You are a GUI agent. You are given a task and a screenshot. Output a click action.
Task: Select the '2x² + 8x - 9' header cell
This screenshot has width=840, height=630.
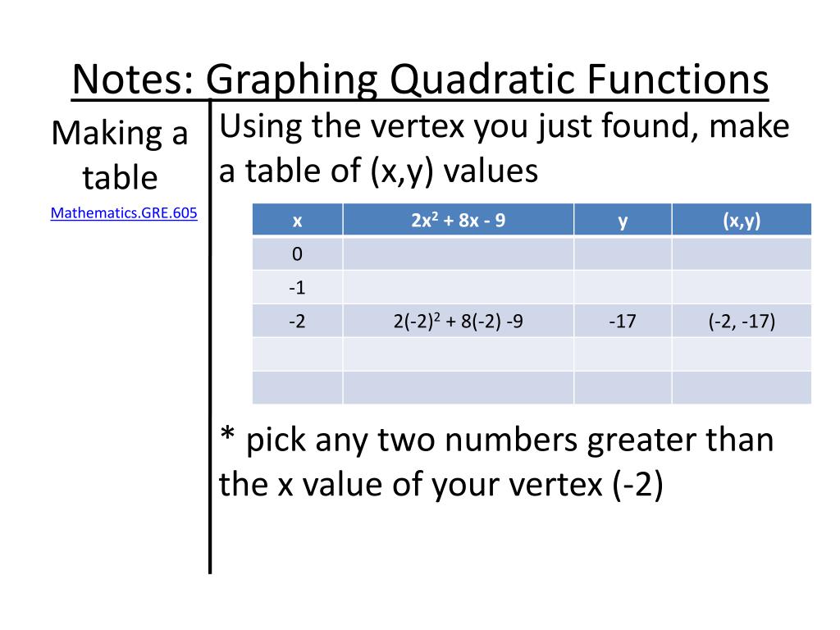point(458,221)
